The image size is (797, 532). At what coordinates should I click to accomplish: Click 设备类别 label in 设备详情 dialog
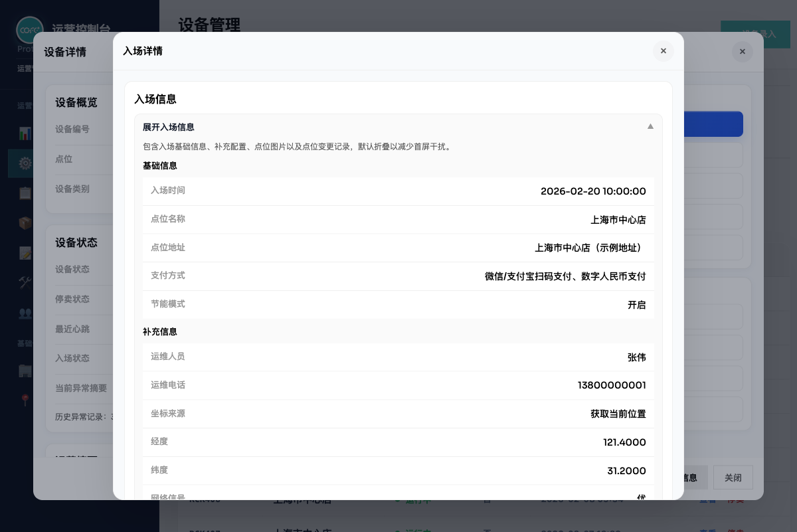(72, 189)
